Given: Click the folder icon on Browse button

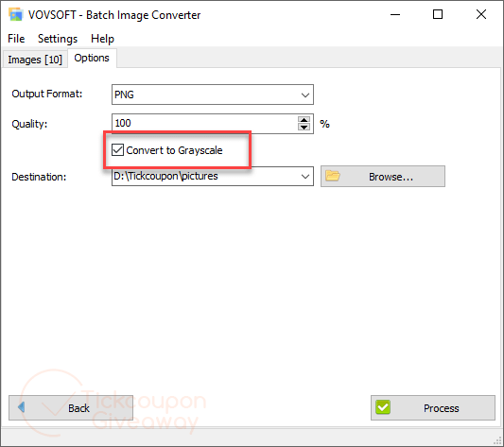Looking at the screenshot, I should click(x=332, y=176).
